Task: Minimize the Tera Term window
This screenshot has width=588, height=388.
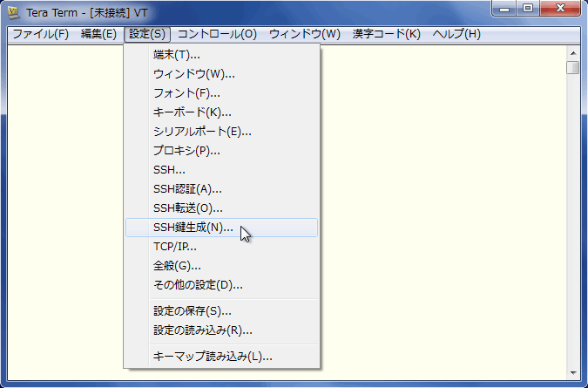Action: coord(504,8)
